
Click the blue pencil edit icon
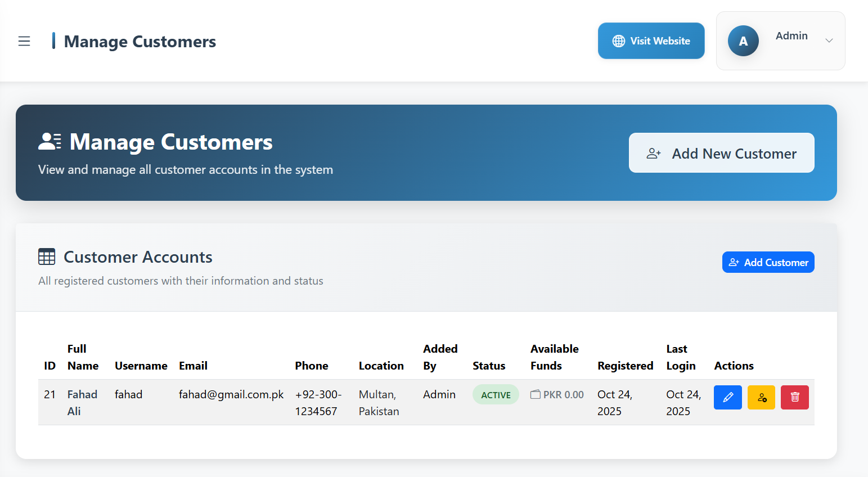pyautogui.click(x=727, y=397)
